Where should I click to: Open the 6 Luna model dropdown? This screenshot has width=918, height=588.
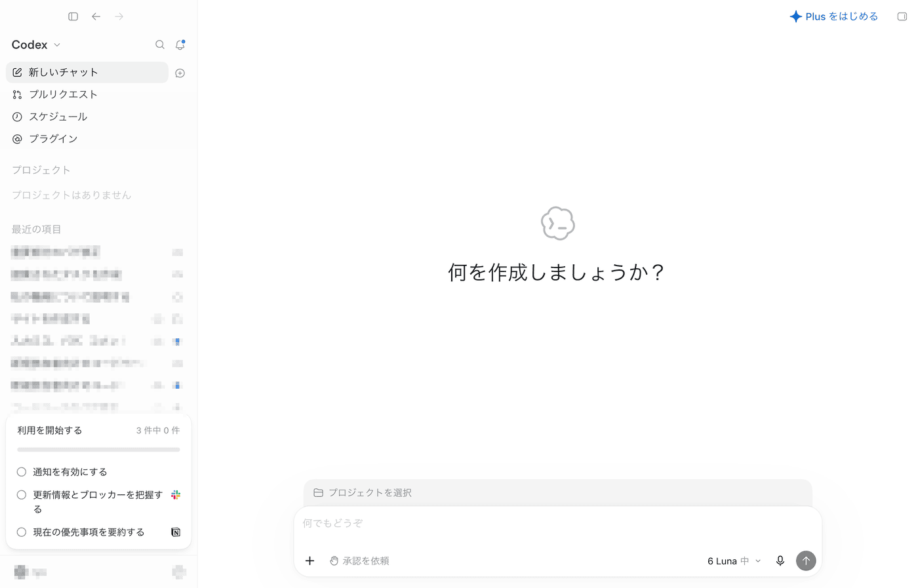pyautogui.click(x=734, y=561)
